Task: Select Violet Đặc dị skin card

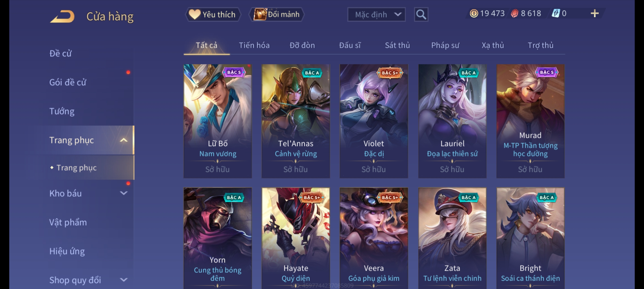Action: [374, 121]
